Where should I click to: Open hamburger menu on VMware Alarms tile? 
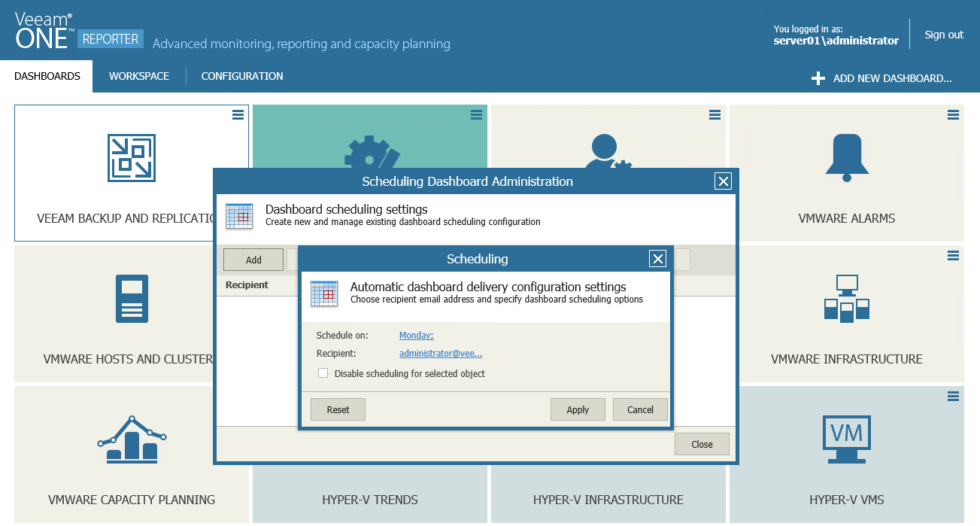[x=953, y=114]
